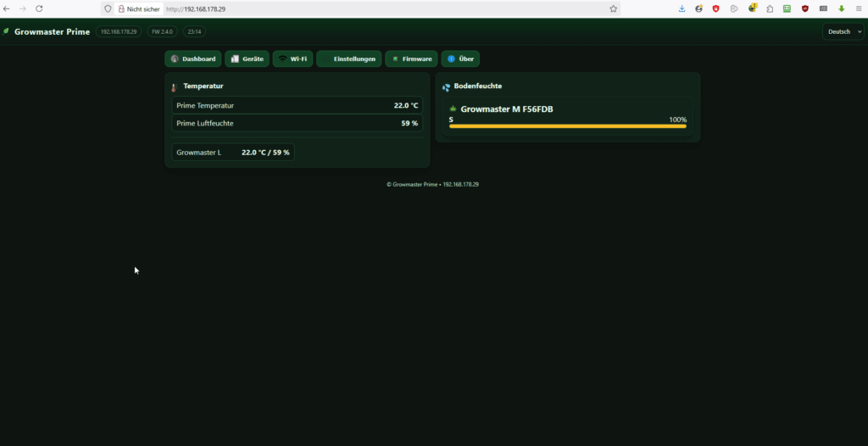Click the green download-arrow extension icon
This screenshot has height=446, width=868.
[x=842, y=8]
